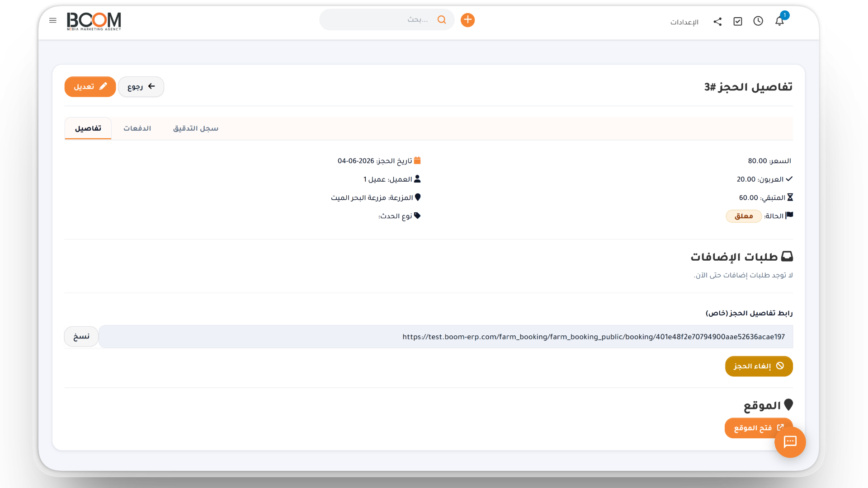868x488 pixels.
Task: Click the booking link URL field
Action: [446, 337]
